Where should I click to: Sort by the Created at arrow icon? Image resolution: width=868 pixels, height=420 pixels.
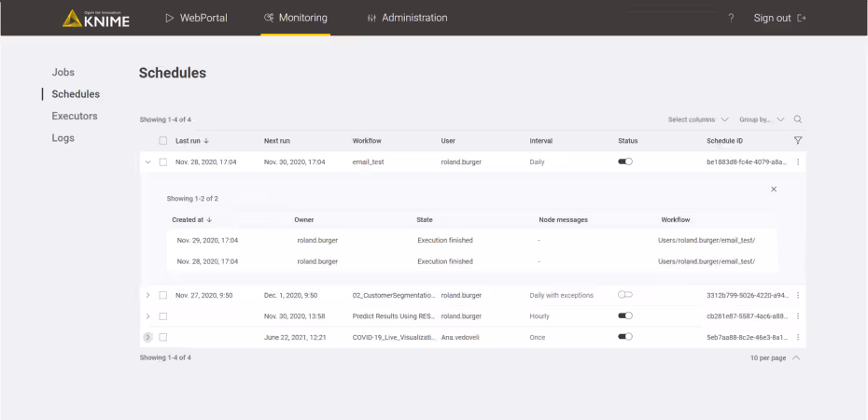[209, 219]
